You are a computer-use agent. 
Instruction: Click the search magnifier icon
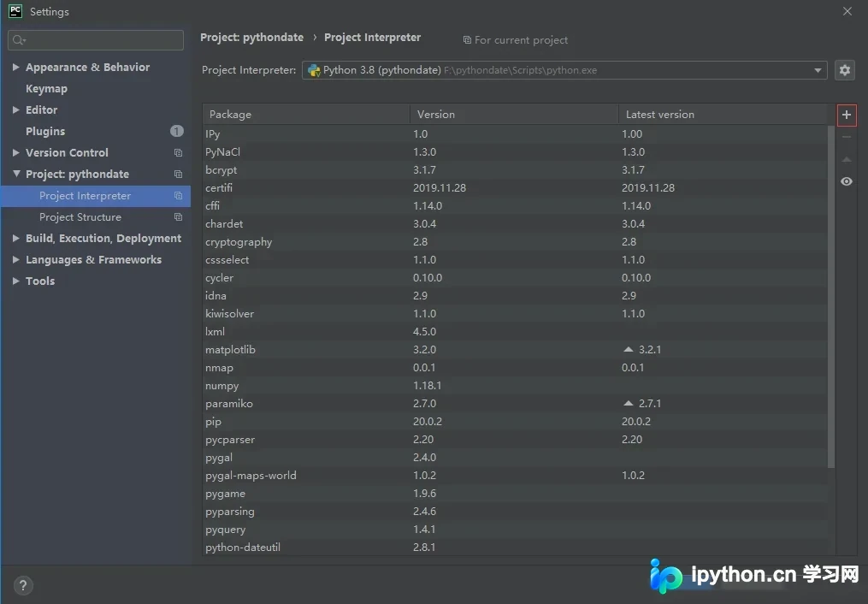19,40
